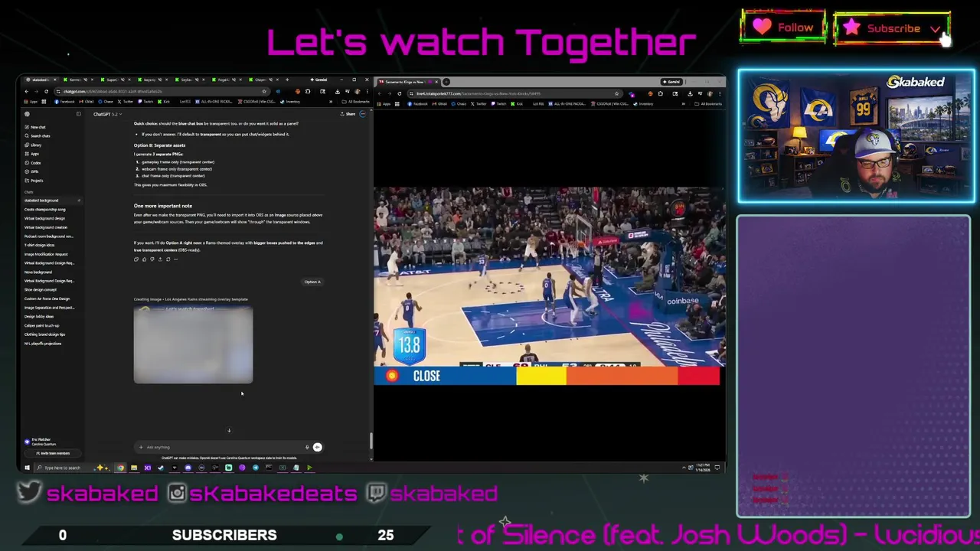Click the Follow heart button

tap(782, 28)
